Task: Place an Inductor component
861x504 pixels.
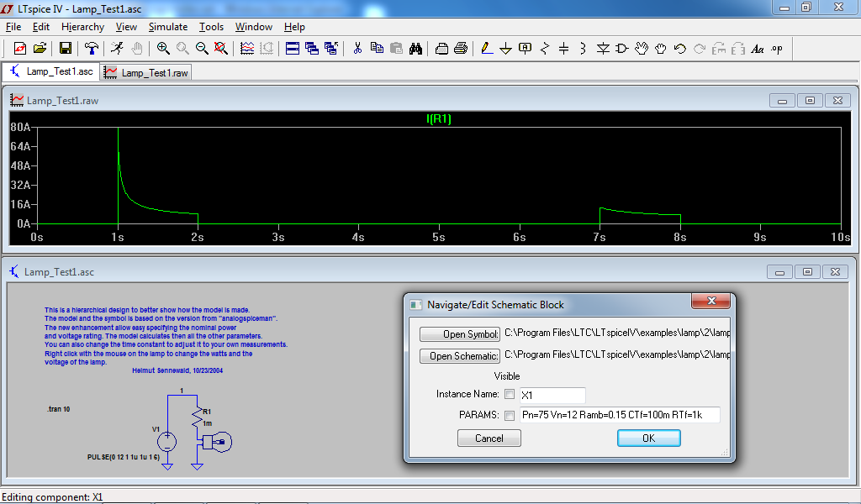Action: pyautogui.click(x=584, y=49)
